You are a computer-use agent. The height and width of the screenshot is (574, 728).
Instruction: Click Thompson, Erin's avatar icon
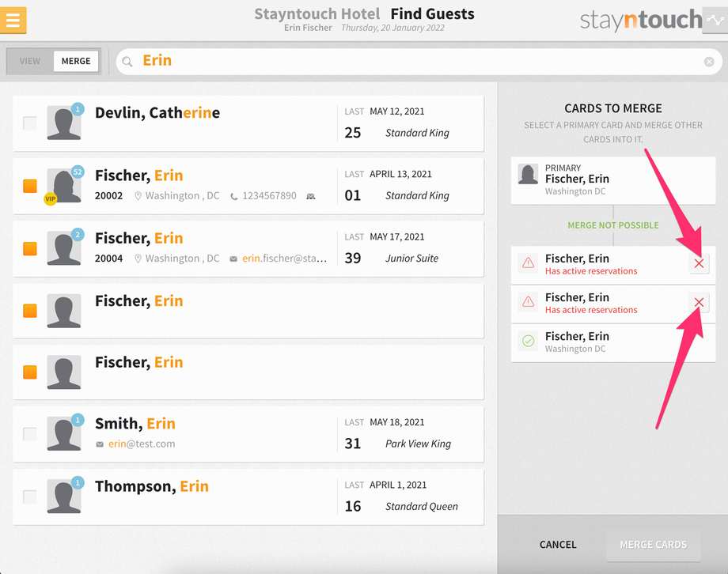[x=64, y=497]
